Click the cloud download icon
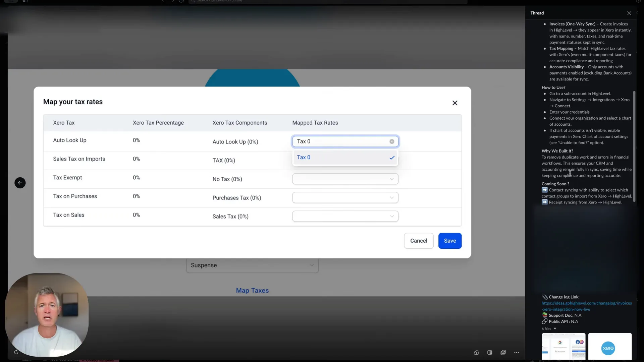This screenshot has height=362, width=644. [476, 352]
